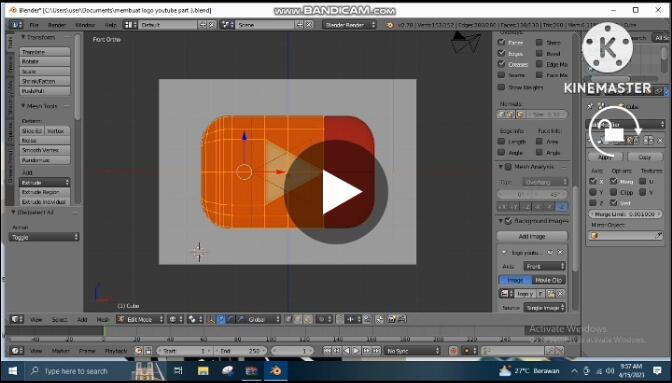The height and width of the screenshot is (383, 672).
Task: Click Extrude Region button
Action: tap(45, 192)
